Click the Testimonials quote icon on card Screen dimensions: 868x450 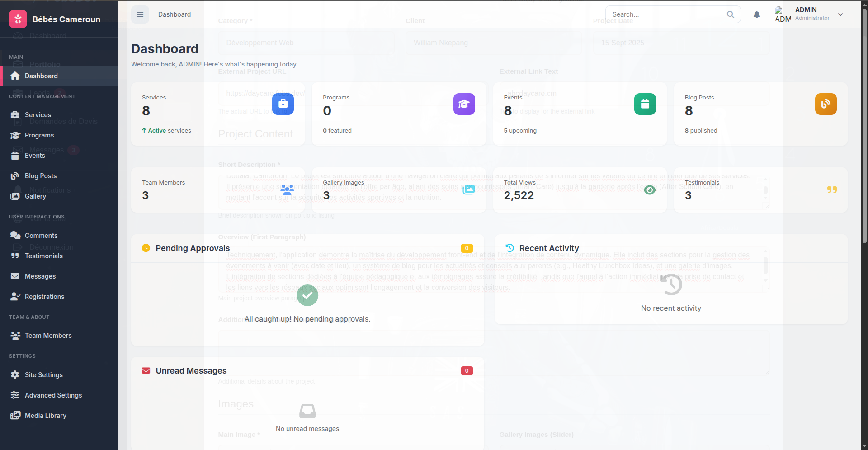pos(832,190)
